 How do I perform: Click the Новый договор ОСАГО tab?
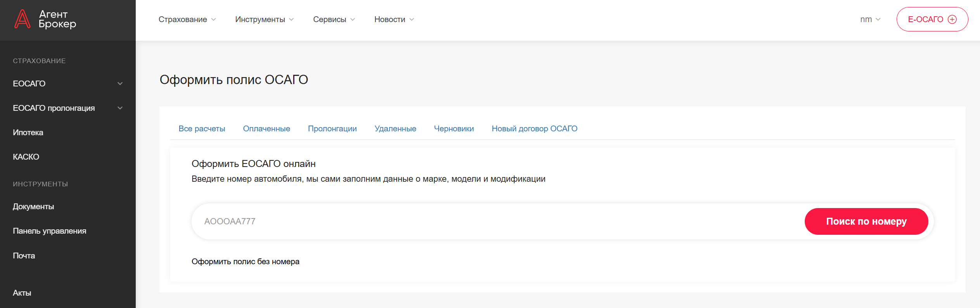tap(534, 129)
